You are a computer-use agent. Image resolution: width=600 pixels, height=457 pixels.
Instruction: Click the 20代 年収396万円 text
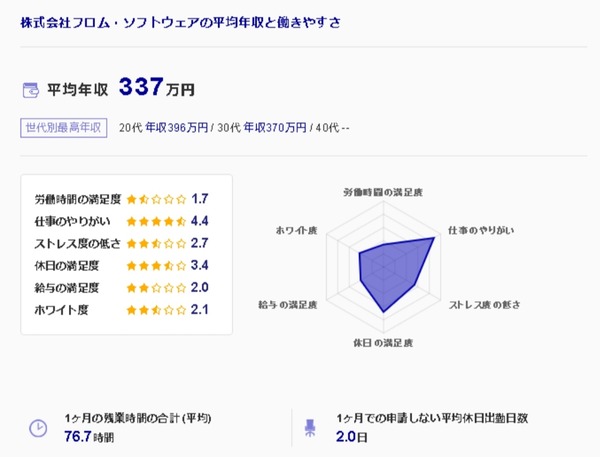coord(163,128)
